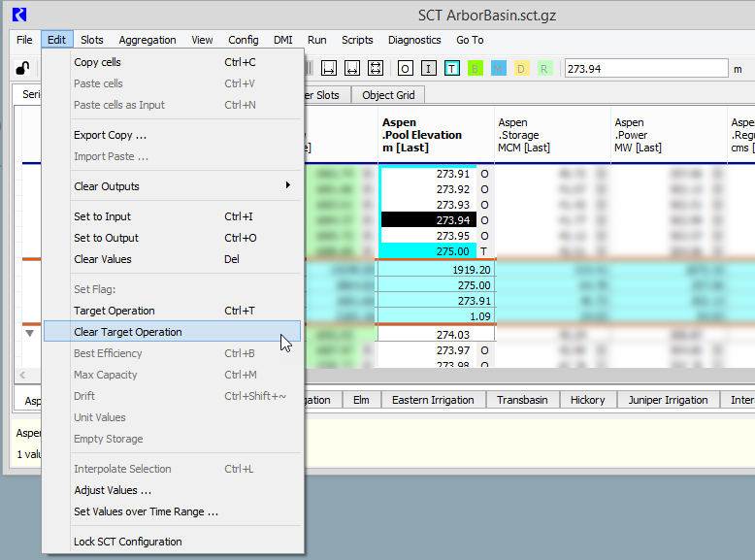Click the blue M max capacity flag
Screen dimensions: 755x560
[498, 69]
